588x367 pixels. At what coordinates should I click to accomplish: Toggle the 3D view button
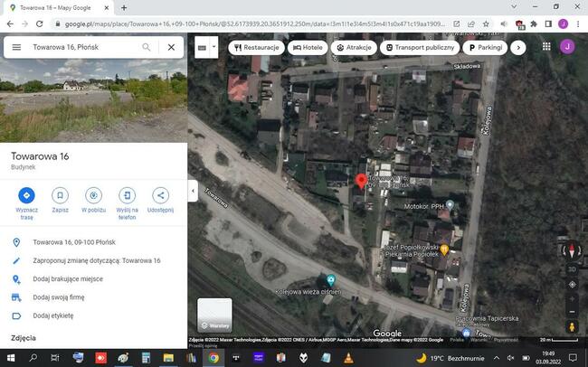[572, 269]
